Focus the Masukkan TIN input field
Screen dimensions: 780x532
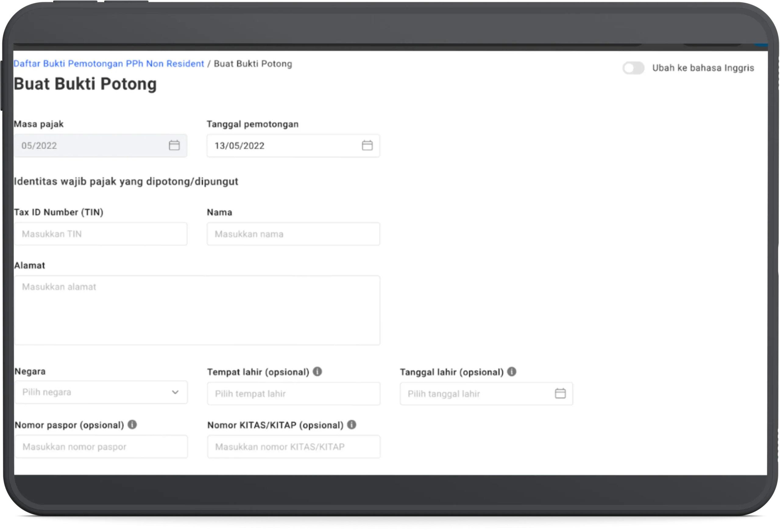[101, 234]
